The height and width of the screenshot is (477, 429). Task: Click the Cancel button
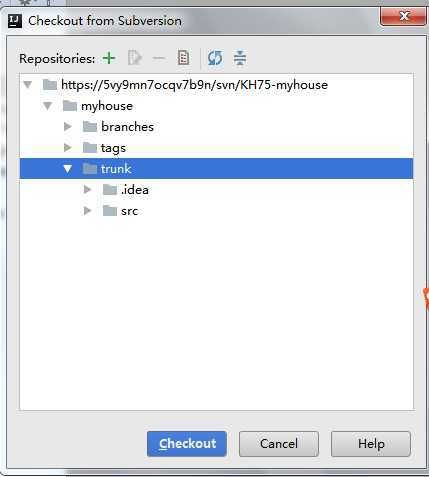(279, 444)
